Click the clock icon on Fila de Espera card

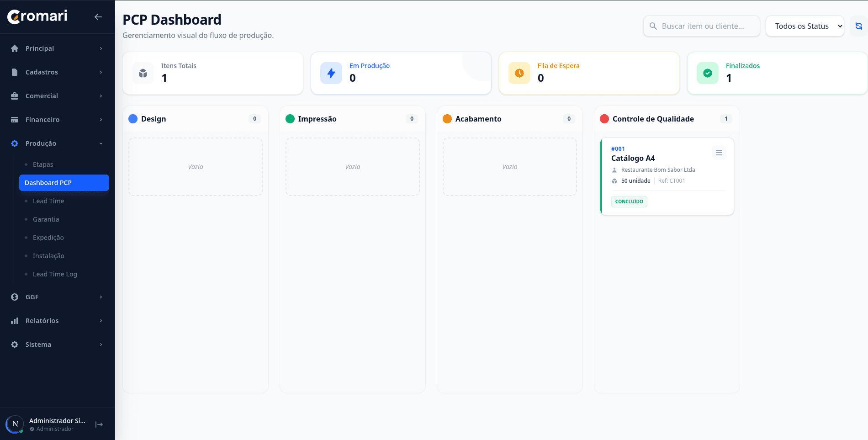519,73
